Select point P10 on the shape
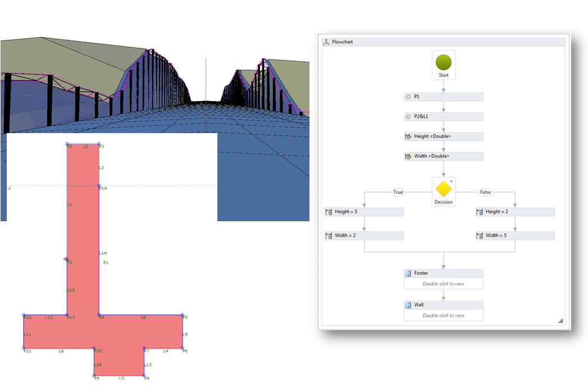The image size is (588, 388). click(94, 348)
